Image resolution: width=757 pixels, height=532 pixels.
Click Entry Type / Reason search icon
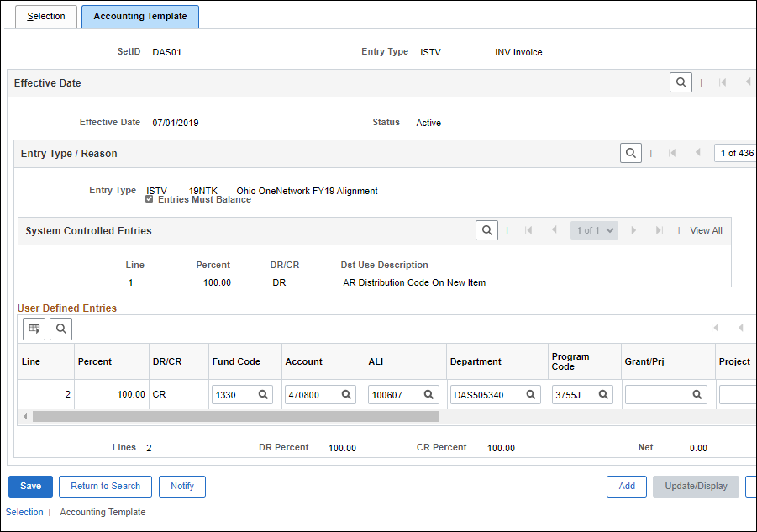coord(630,153)
